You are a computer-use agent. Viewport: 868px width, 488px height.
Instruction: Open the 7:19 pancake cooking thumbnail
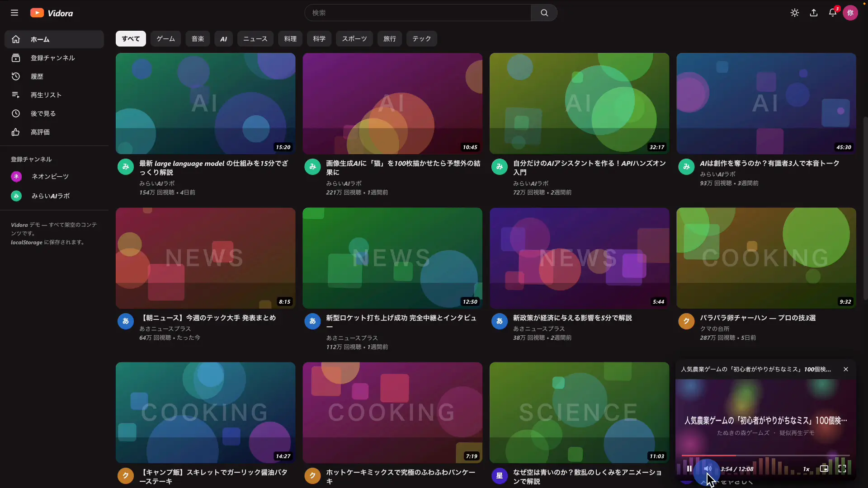point(392,413)
